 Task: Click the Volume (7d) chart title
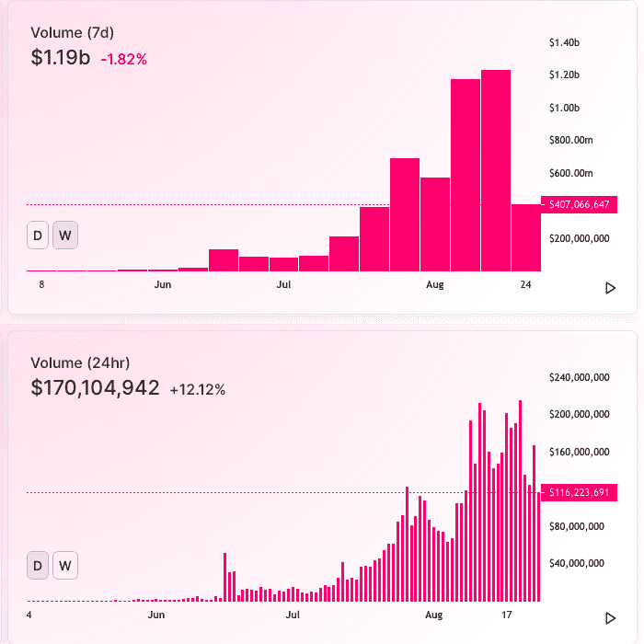point(73,33)
